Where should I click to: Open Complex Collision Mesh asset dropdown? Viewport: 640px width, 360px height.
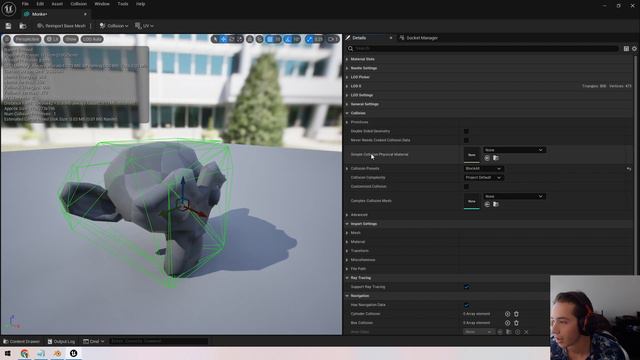514,196
